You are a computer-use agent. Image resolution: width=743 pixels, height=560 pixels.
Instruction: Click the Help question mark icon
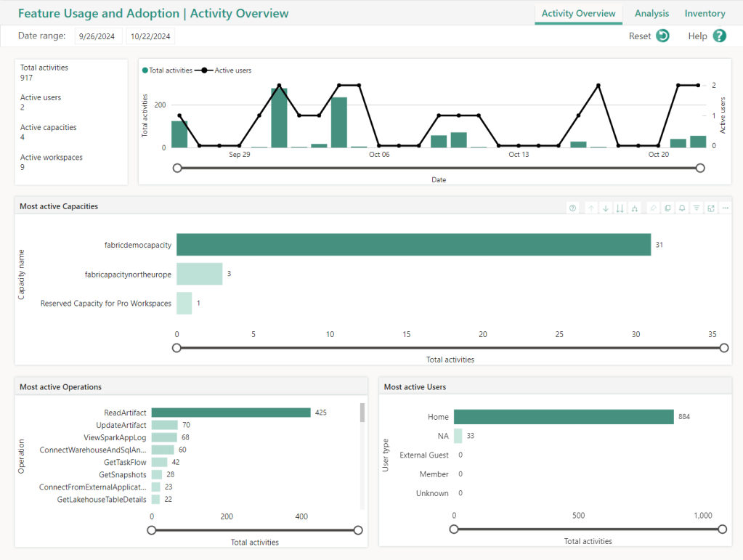click(719, 36)
